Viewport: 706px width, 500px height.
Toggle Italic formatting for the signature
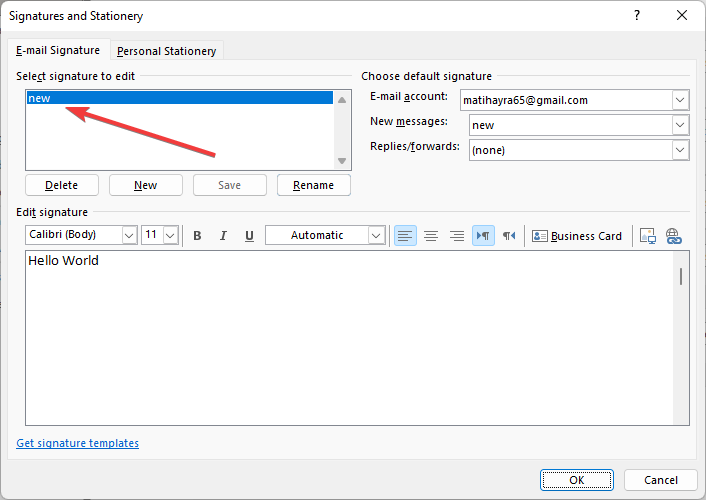[223, 236]
